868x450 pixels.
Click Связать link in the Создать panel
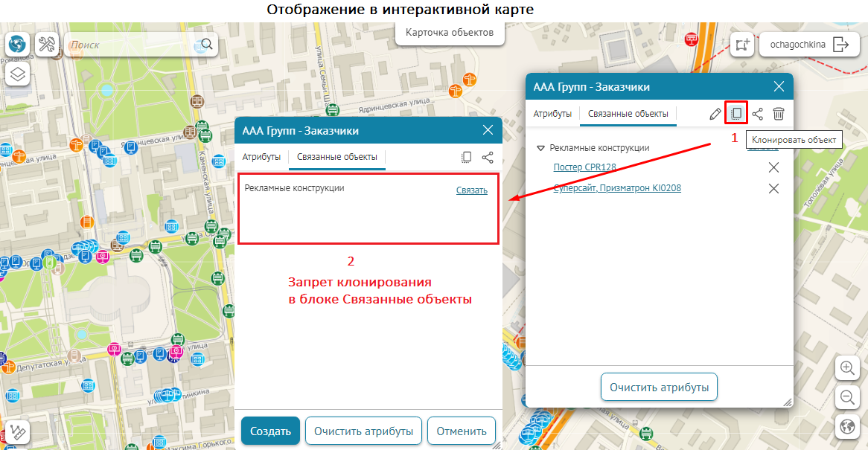[471, 190]
